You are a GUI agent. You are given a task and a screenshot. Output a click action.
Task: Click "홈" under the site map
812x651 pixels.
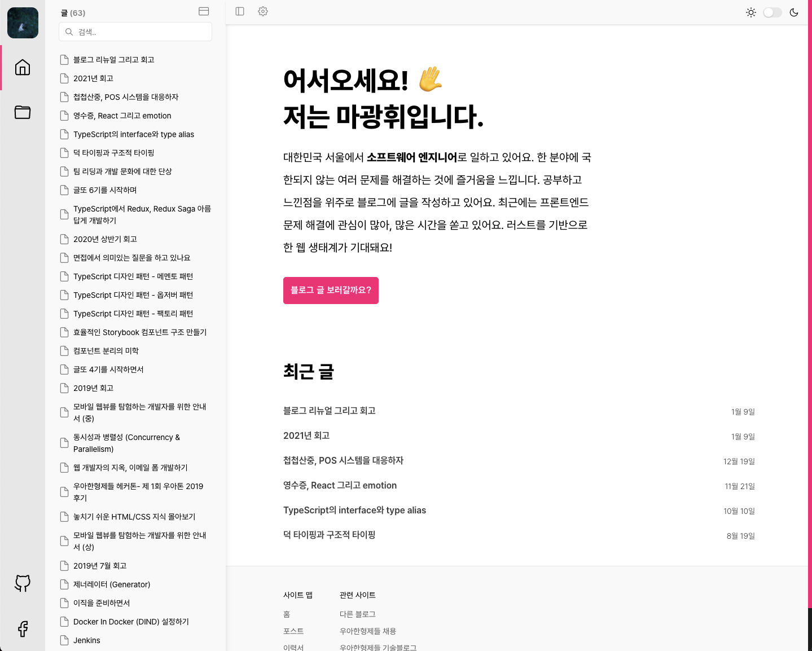coord(286,614)
